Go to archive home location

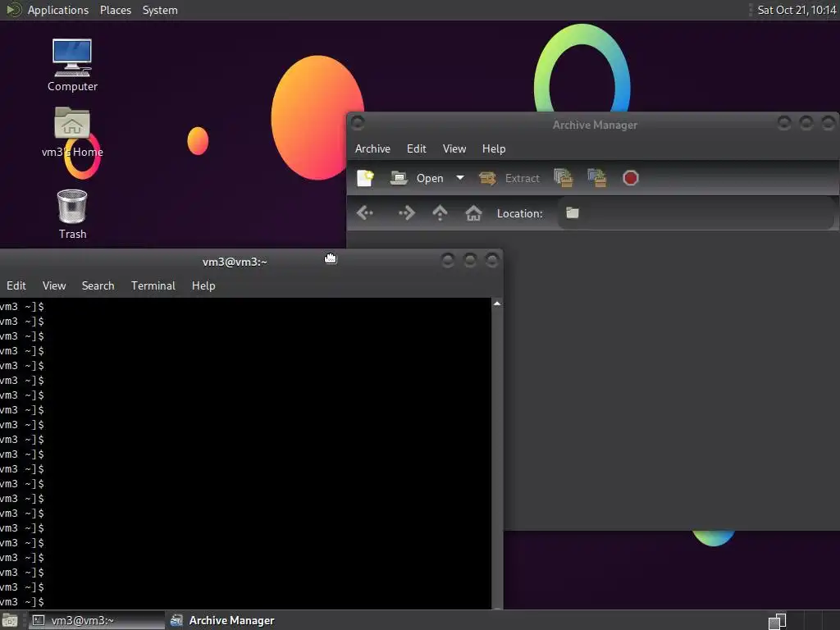coord(473,213)
